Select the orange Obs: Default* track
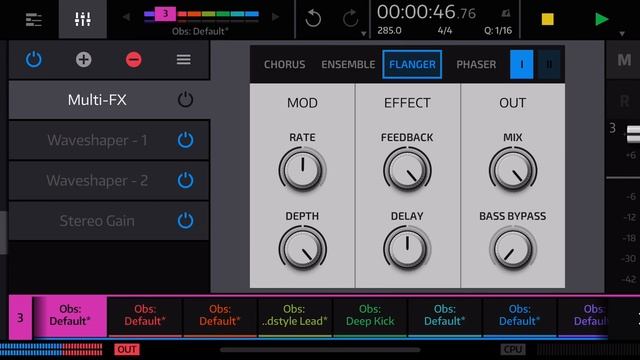640x360 pixels. (x=220, y=315)
